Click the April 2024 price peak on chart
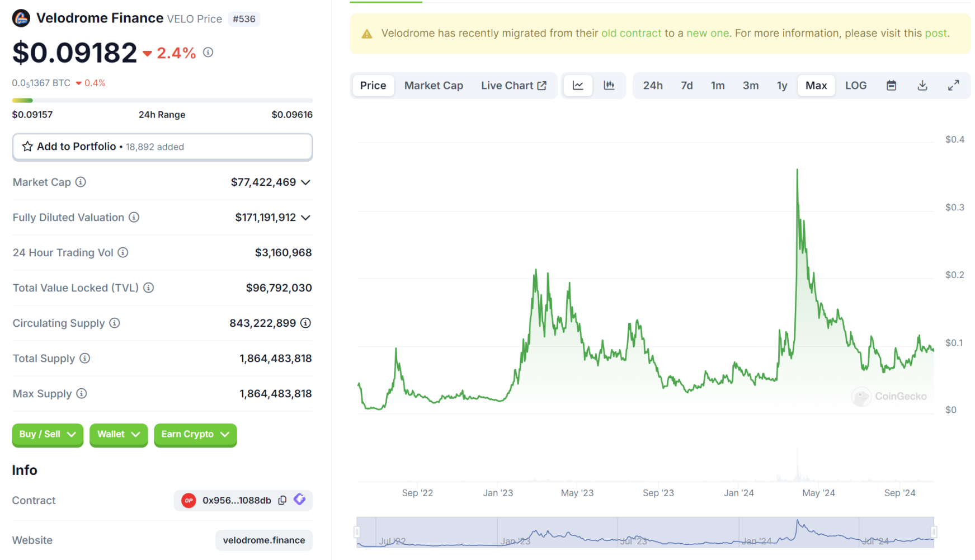This screenshot has height=560, width=975. (x=797, y=170)
